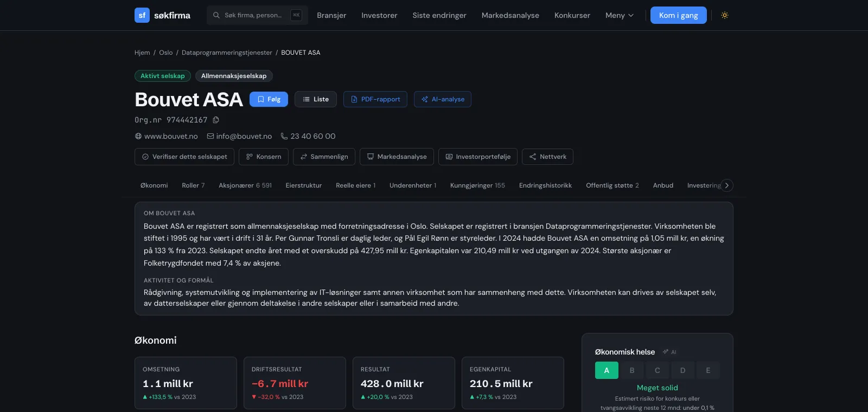Image resolution: width=868 pixels, height=412 pixels.
Task: Start the AI-analyse
Action: click(x=443, y=99)
